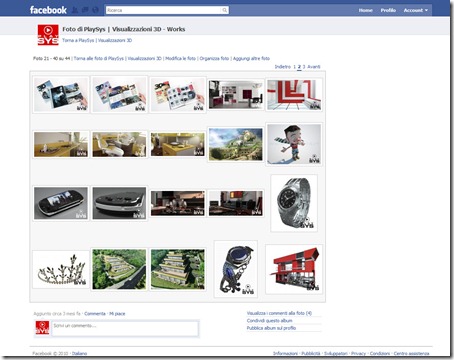Expand the Account dropdown menu
Viewport: 454px width, 360px height.
415,10
